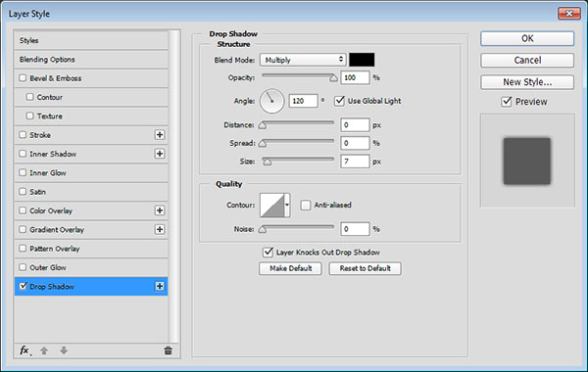Click the Angle value field
Viewport: 588px width, 372px height.
(304, 101)
